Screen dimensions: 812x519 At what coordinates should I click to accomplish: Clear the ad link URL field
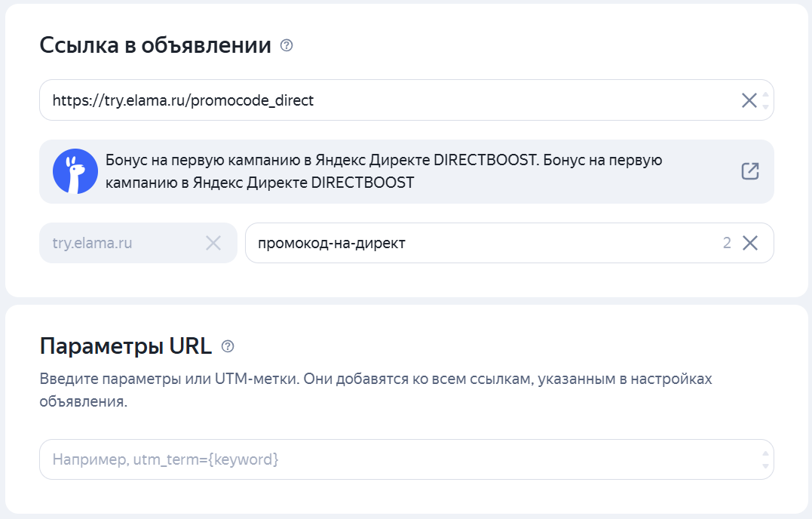point(749,100)
